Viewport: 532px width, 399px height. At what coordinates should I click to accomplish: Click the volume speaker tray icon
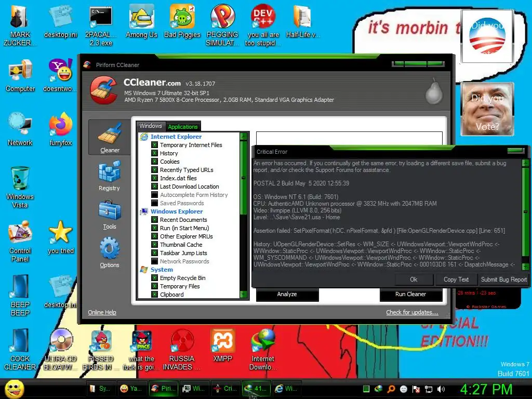(x=441, y=389)
